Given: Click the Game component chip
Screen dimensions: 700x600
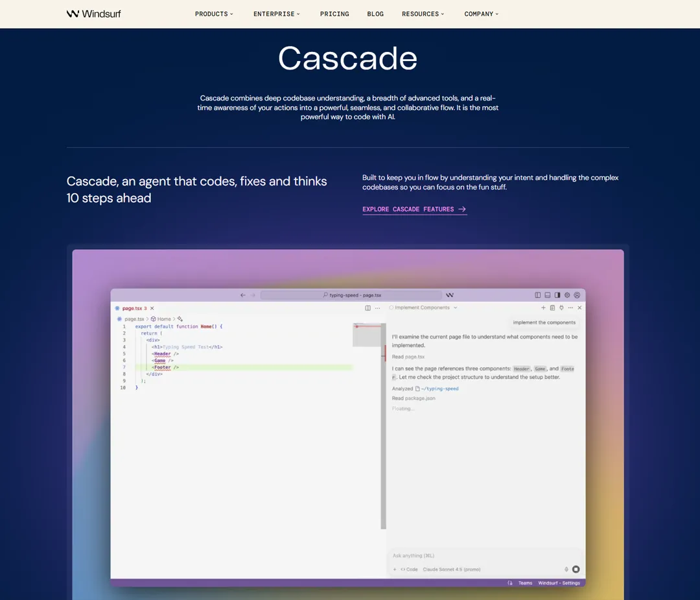Looking at the screenshot, I should [540, 368].
